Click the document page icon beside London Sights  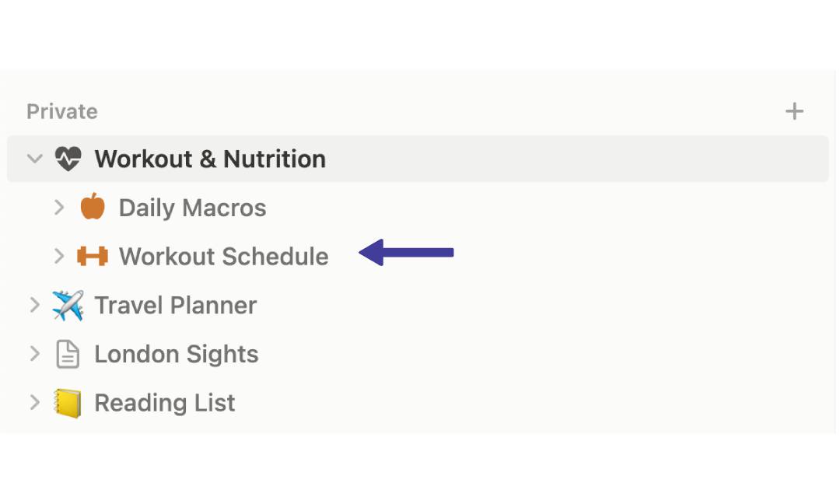click(68, 354)
